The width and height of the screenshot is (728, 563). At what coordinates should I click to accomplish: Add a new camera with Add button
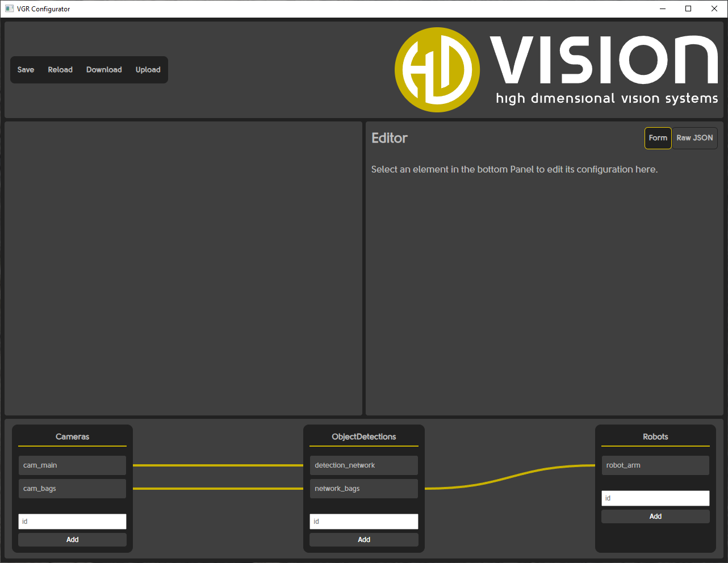pos(72,540)
